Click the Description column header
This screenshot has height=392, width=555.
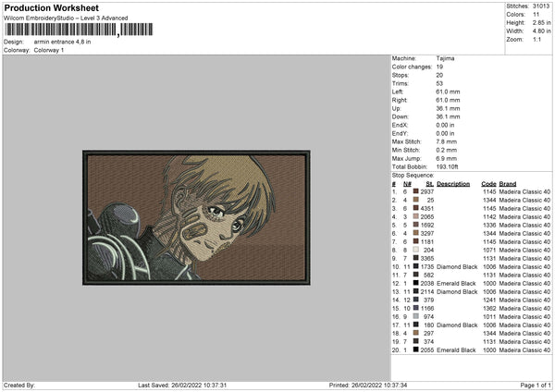click(453, 183)
